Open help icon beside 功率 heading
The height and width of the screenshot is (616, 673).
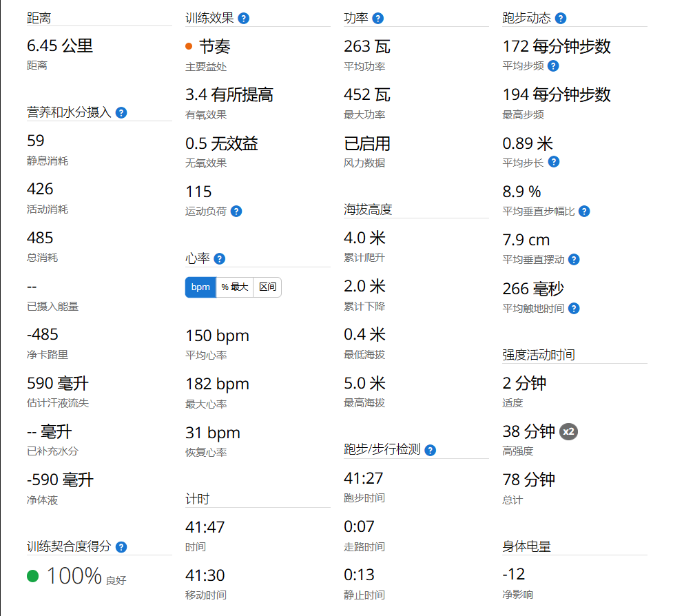click(x=377, y=19)
